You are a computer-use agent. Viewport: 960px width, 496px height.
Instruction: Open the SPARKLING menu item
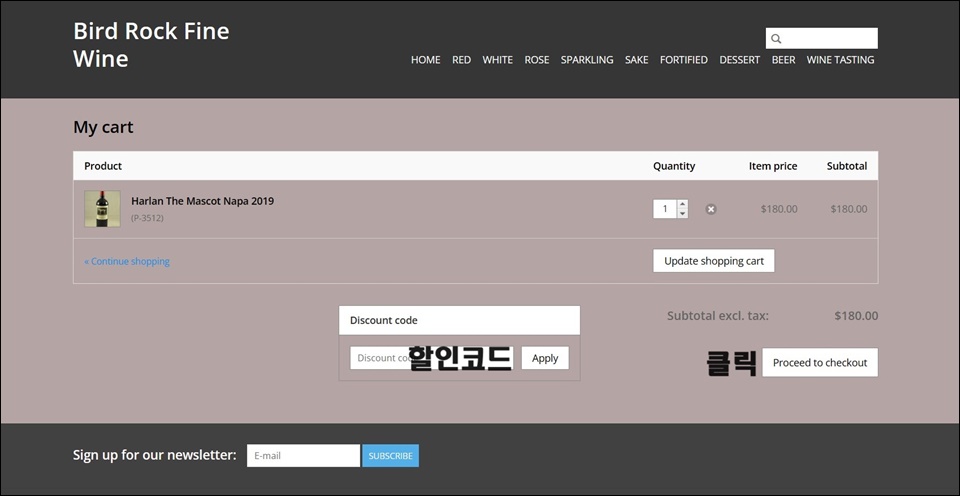coord(587,60)
